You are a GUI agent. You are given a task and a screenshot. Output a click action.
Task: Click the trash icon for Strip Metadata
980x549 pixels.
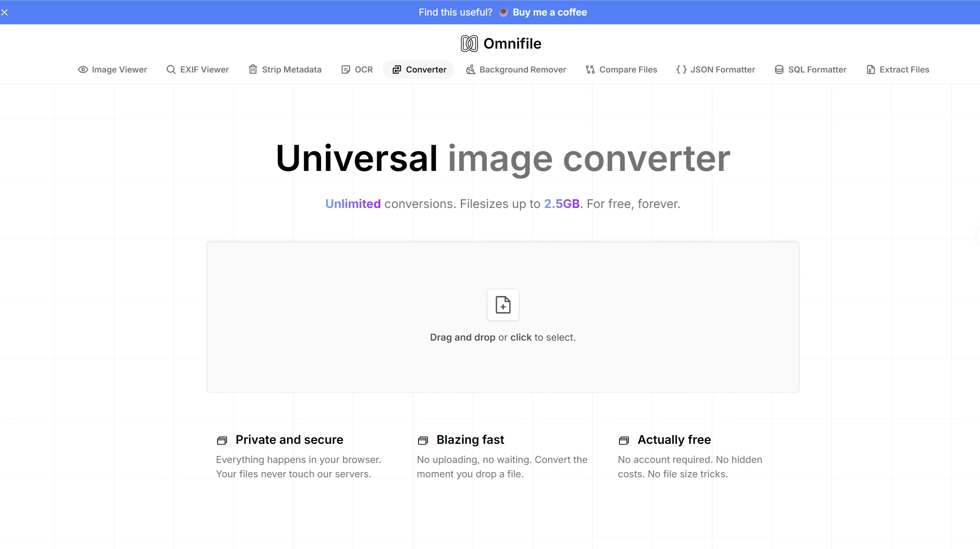tap(253, 69)
